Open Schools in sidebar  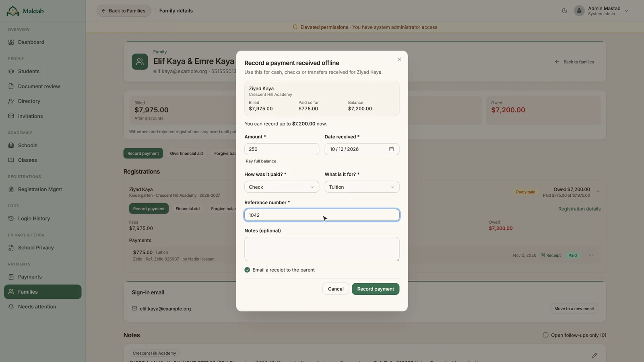pyautogui.click(x=43, y=145)
